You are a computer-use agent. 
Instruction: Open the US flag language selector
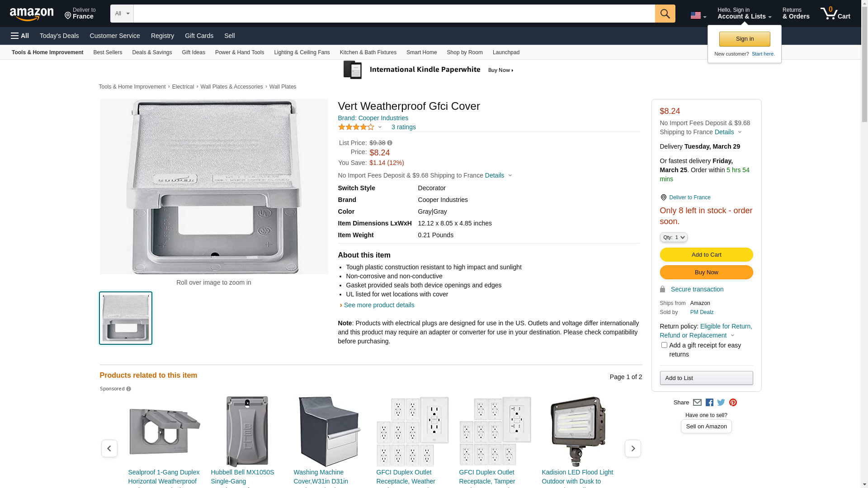click(698, 16)
